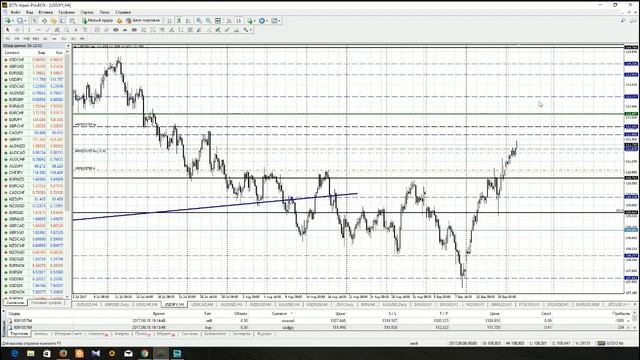Close the Market Watch panel
This screenshot has width=640, height=360.
click(x=68, y=46)
